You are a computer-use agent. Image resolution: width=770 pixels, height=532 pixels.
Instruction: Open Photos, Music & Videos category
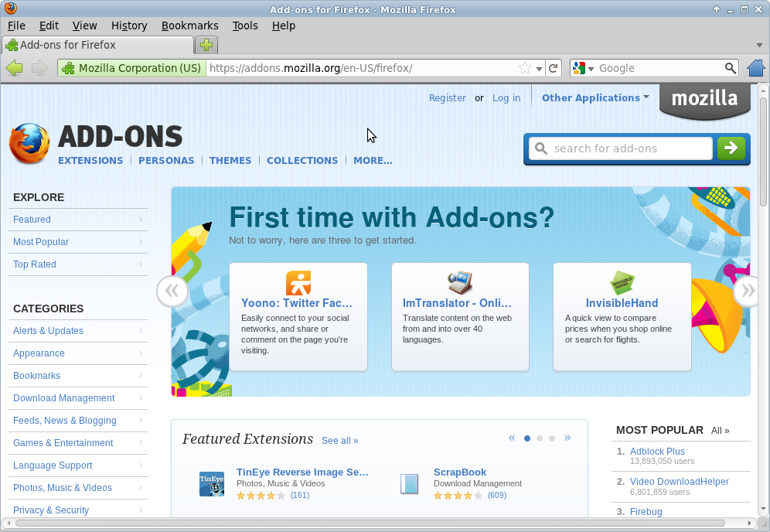coord(78,488)
